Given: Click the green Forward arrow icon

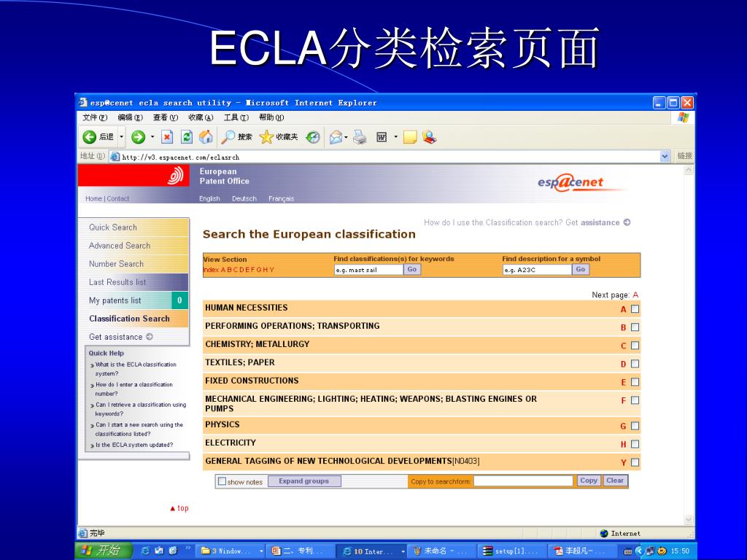Looking at the screenshot, I should [138, 137].
